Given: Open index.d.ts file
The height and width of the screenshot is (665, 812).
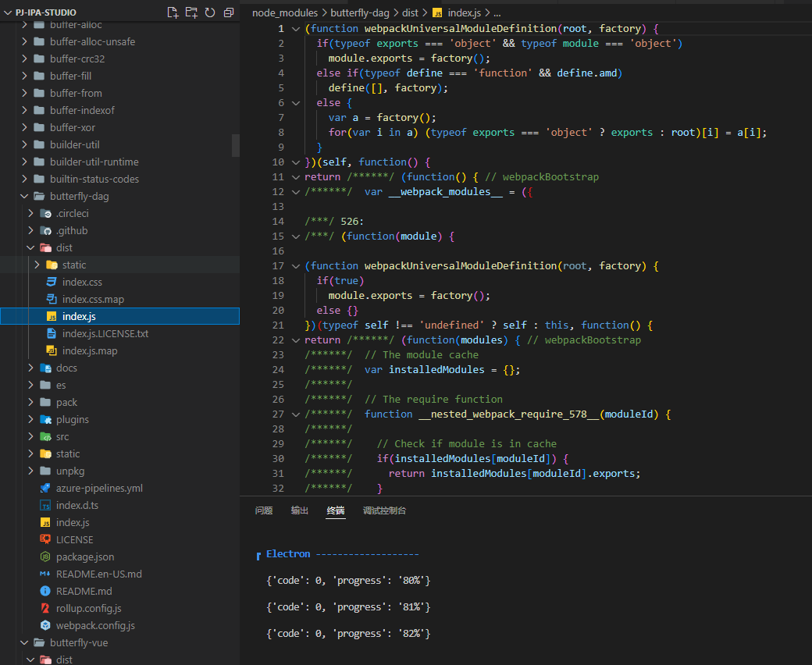Looking at the screenshot, I should tap(77, 504).
